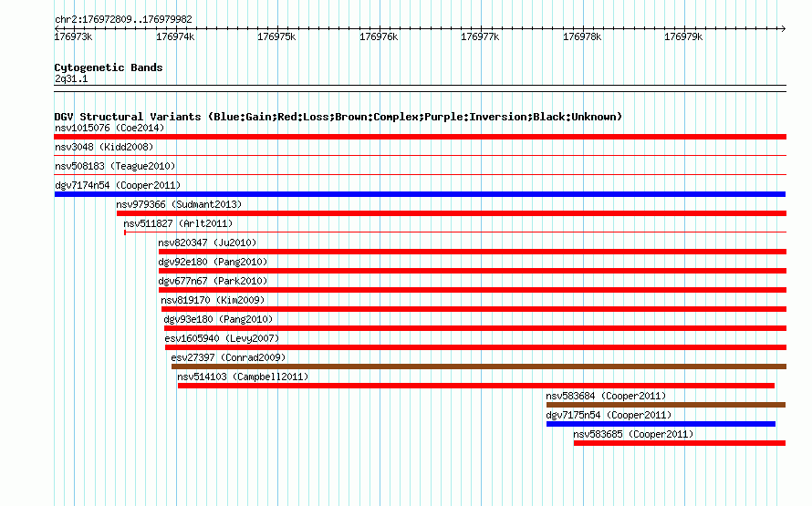Screen dimensions: 812x506
Task: Open esv1605940 (Levy2007) variant label
Action: (222, 338)
